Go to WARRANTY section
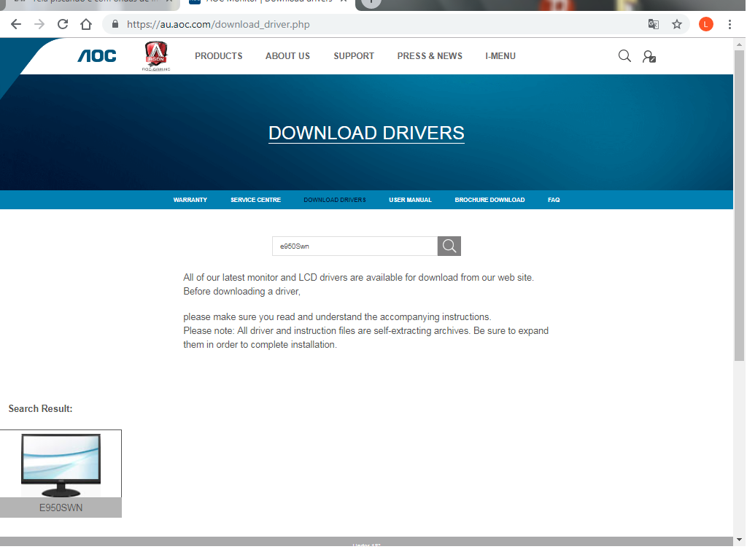The height and width of the screenshot is (560, 747). pos(190,200)
